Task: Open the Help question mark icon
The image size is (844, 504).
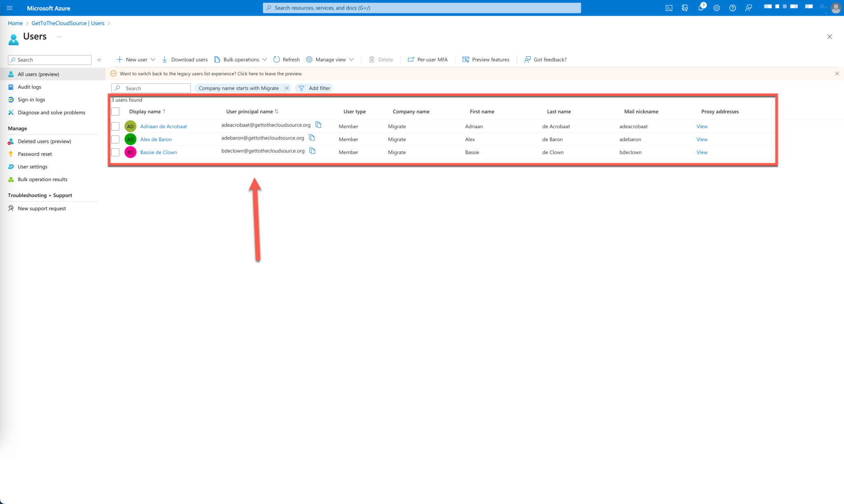Action: pyautogui.click(x=732, y=8)
